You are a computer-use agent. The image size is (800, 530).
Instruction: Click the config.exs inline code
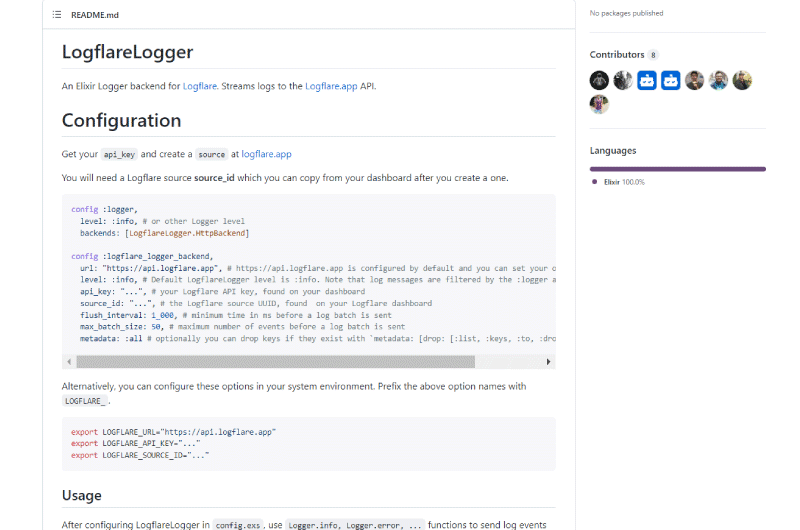click(238, 525)
